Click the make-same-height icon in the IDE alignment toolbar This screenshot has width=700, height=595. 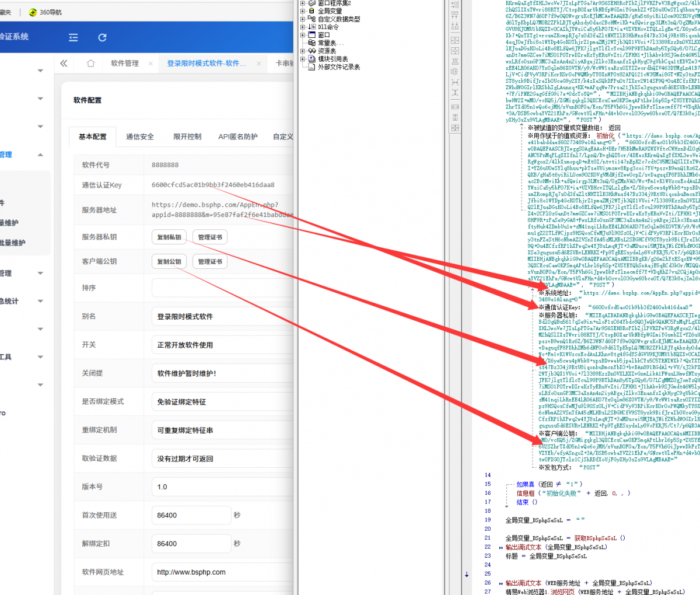click(455, 117)
